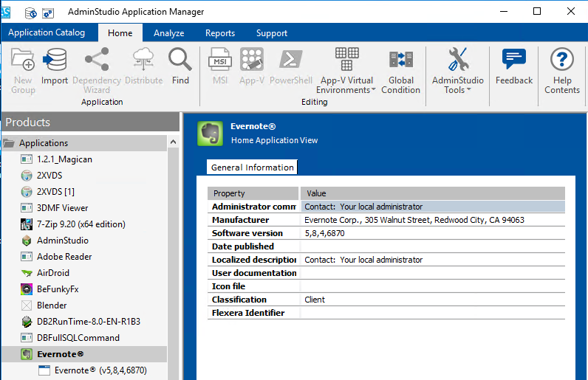Screen dimensions: 588x380
Task: Click the MSI editing icon
Action: coord(220,60)
